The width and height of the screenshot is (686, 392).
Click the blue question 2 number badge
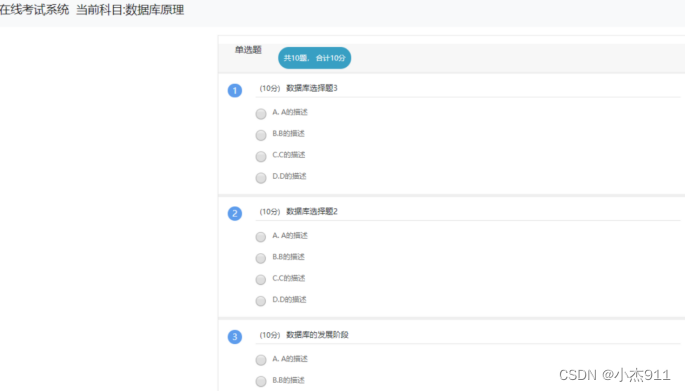click(x=234, y=214)
